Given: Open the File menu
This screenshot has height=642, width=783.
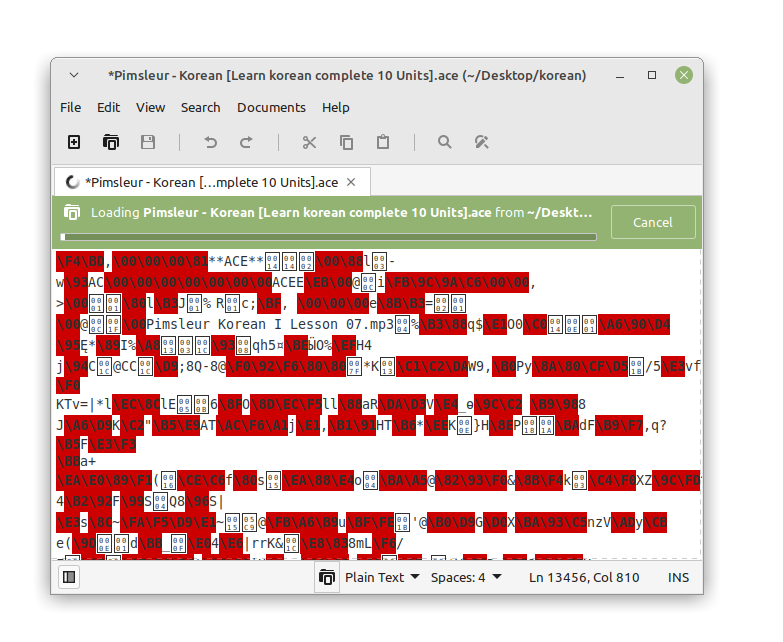Looking at the screenshot, I should [x=70, y=107].
